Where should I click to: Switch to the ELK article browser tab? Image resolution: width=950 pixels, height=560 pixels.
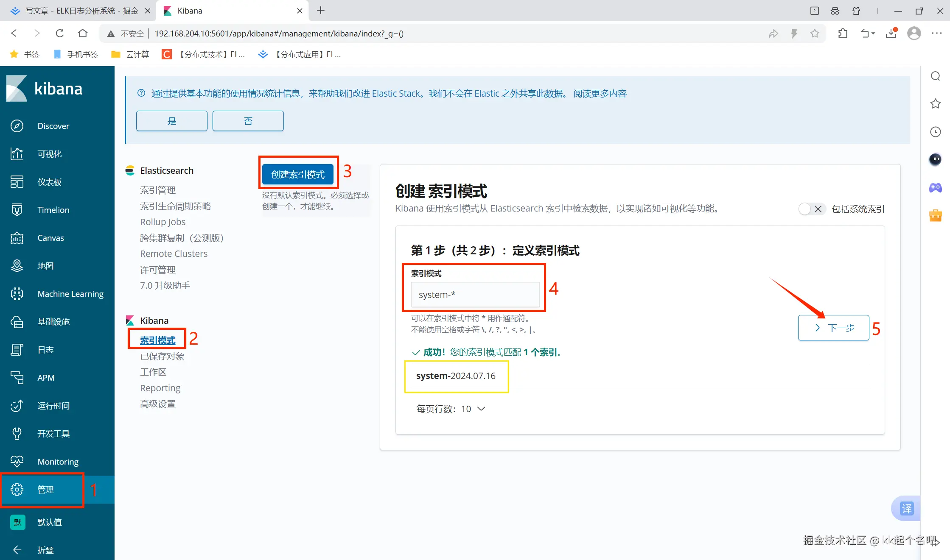point(81,11)
